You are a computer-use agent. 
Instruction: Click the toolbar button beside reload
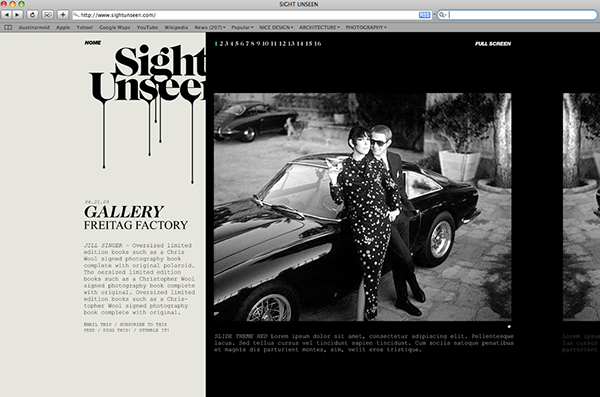(48, 15)
